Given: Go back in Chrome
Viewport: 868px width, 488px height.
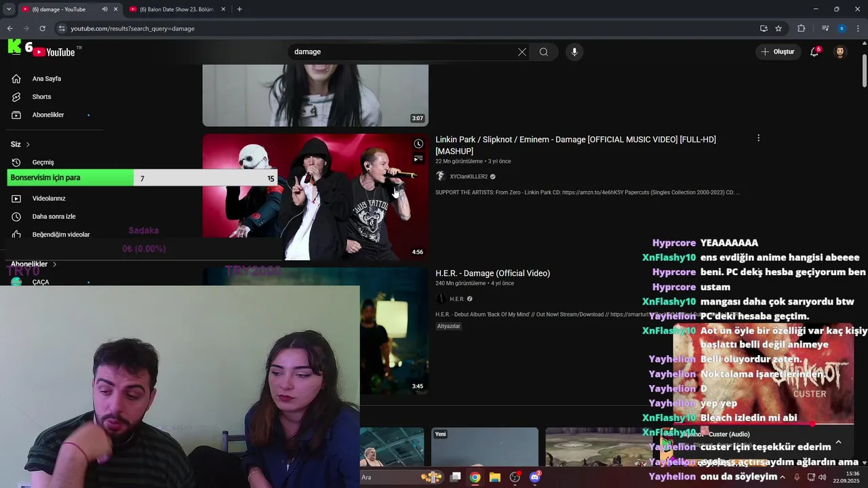Looking at the screenshot, I should pyautogui.click(x=9, y=28).
